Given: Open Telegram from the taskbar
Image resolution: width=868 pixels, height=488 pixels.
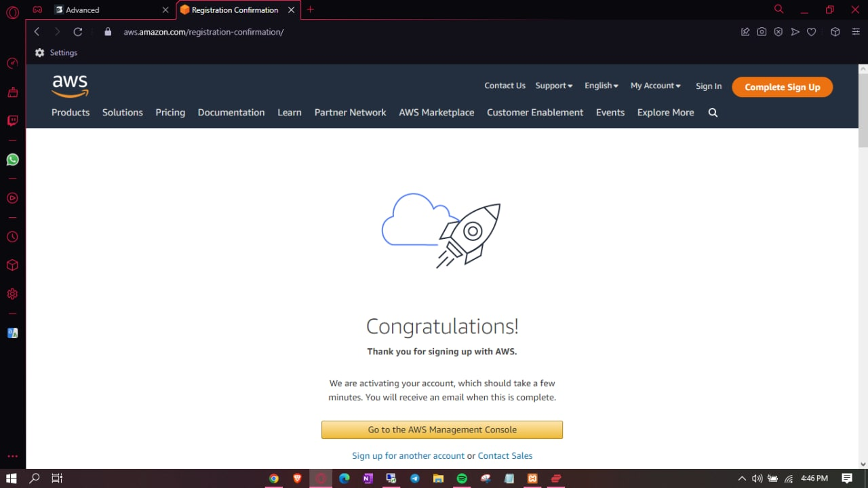Looking at the screenshot, I should (414, 478).
